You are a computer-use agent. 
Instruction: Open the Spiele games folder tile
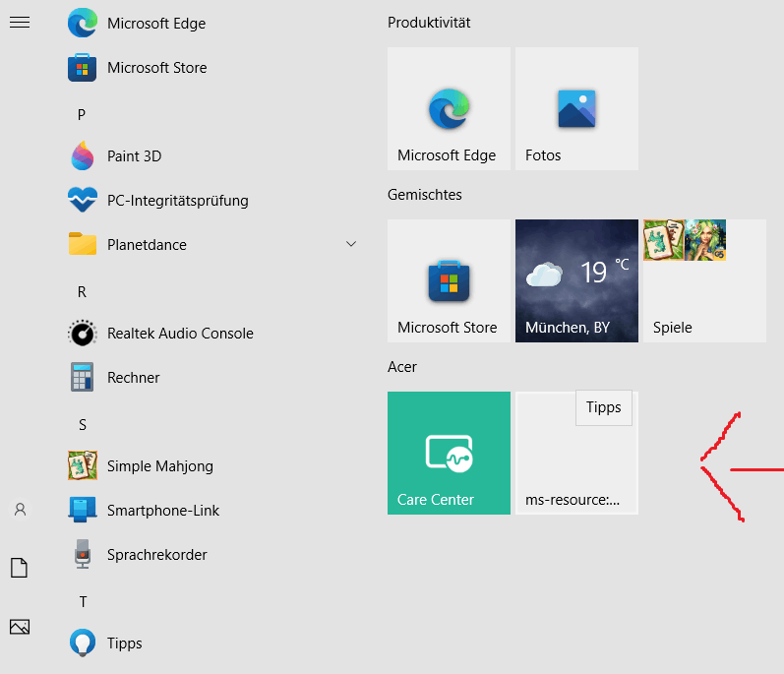pos(704,281)
